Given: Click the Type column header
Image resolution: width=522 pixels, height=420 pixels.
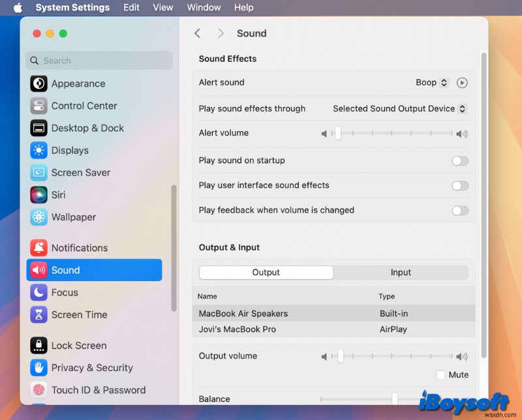Looking at the screenshot, I should tap(386, 296).
